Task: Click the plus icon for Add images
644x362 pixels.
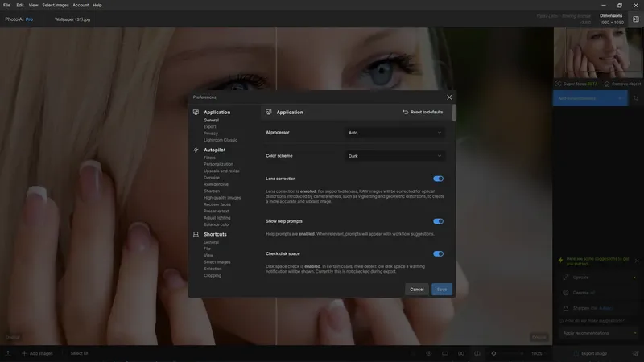Action: click(x=24, y=353)
